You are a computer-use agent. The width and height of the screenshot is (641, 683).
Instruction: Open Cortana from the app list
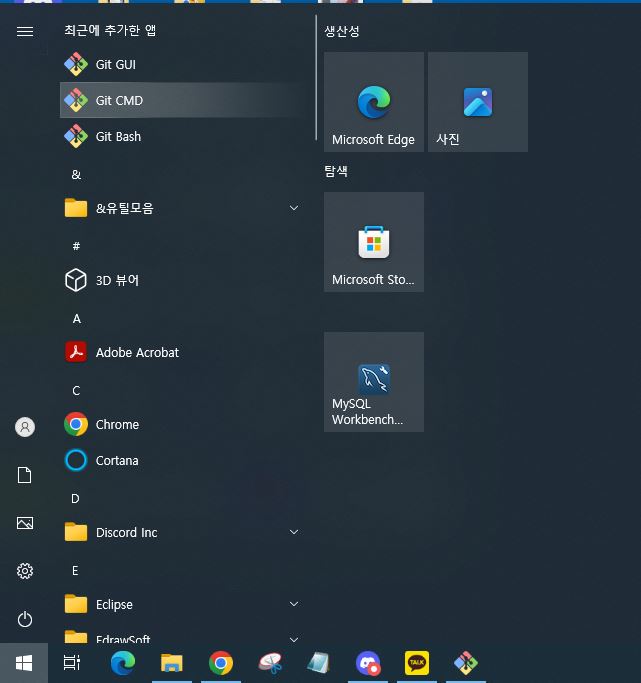(x=183, y=460)
